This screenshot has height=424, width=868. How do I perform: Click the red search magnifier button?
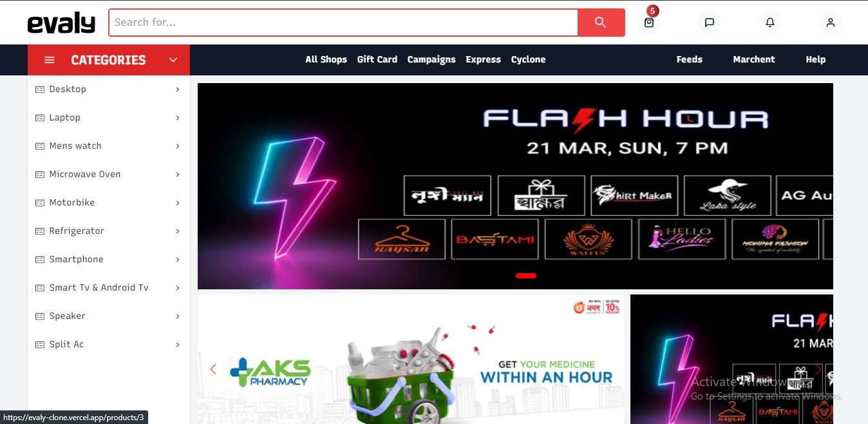601,23
